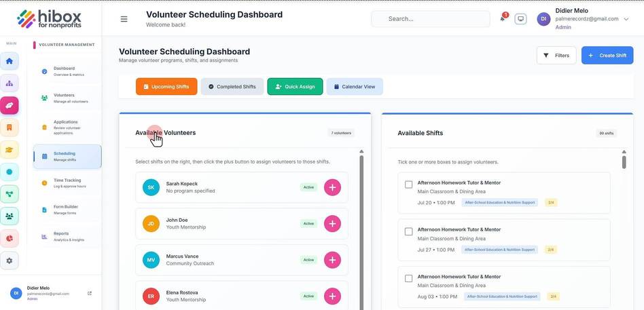Tick the Jul 20 Afternoon Homework shift checkbox
Image resolution: width=644 pixels, height=310 pixels.
pyautogui.click(x=409, y=185)
